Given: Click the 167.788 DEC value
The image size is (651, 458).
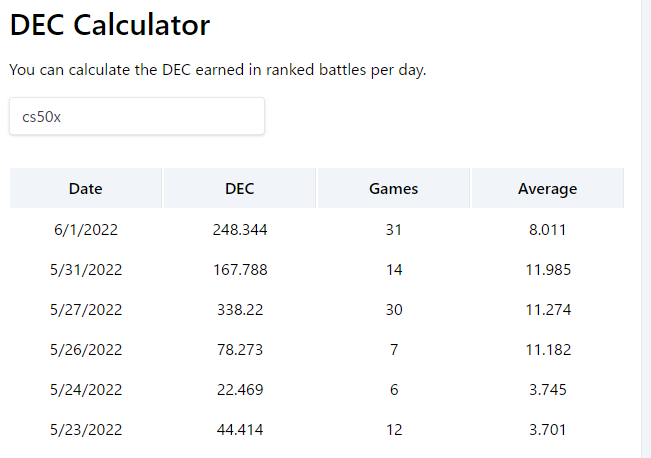Looking at the screenshot, I should coord(240,270).
